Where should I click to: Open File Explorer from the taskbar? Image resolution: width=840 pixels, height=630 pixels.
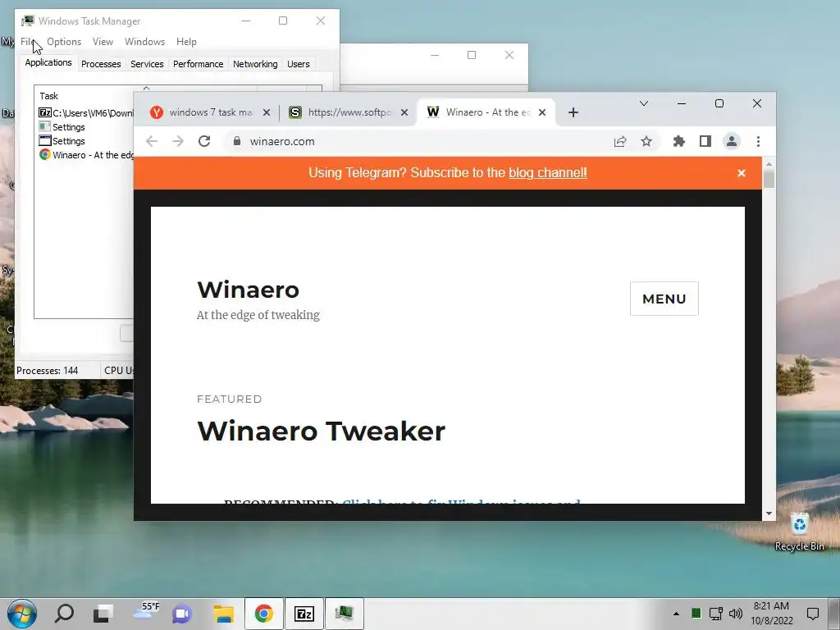(x=223, y=614)
